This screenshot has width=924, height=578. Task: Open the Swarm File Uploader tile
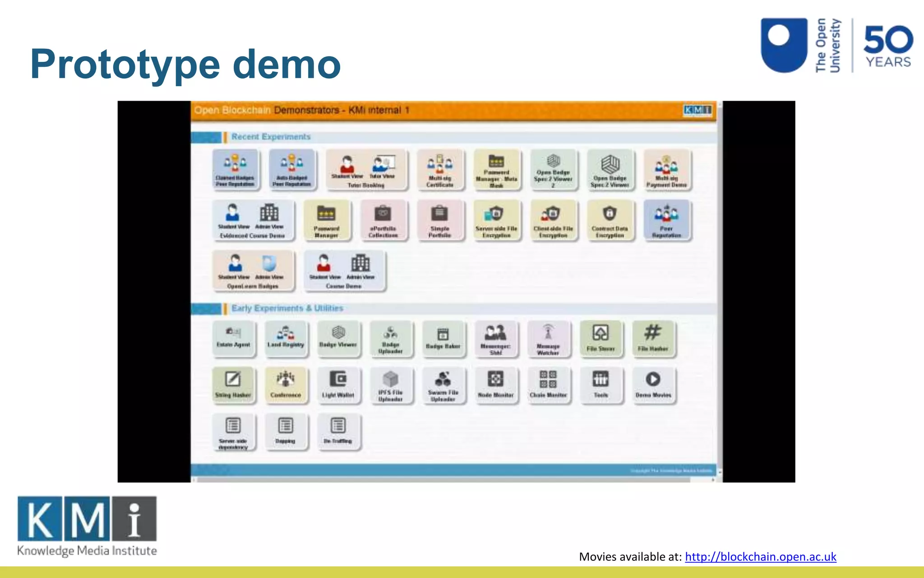(x=443, y=385)
